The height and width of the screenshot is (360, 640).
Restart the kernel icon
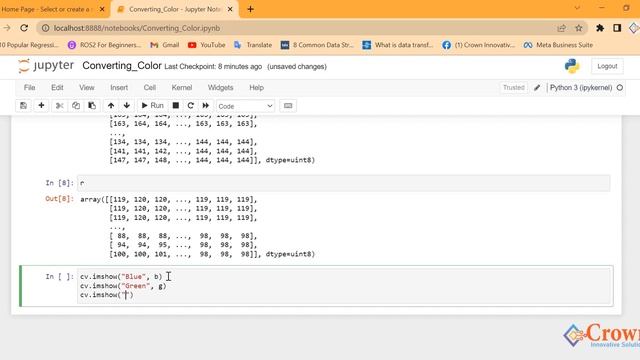[191, 106]
